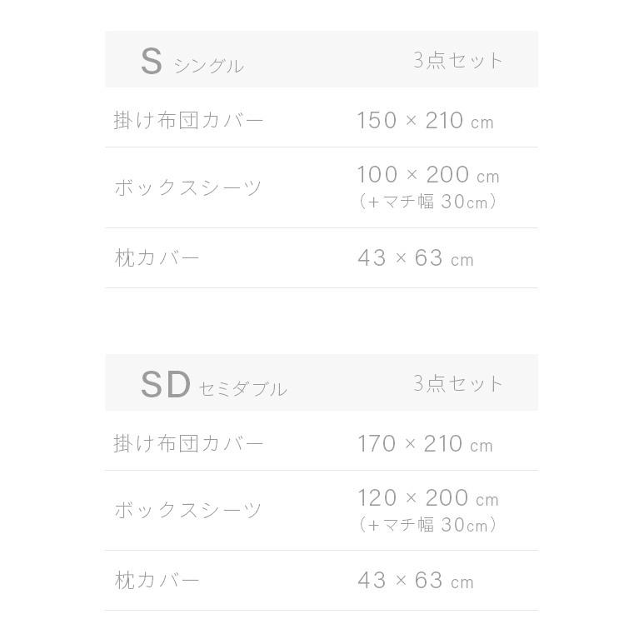Click 3点セット in Semi-double header

pos(458,383)
